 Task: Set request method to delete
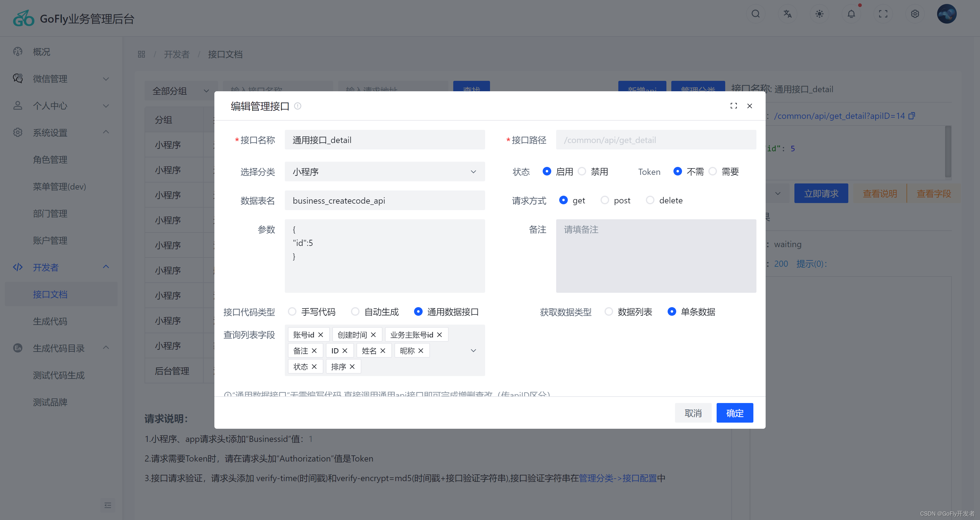point(650,200)
